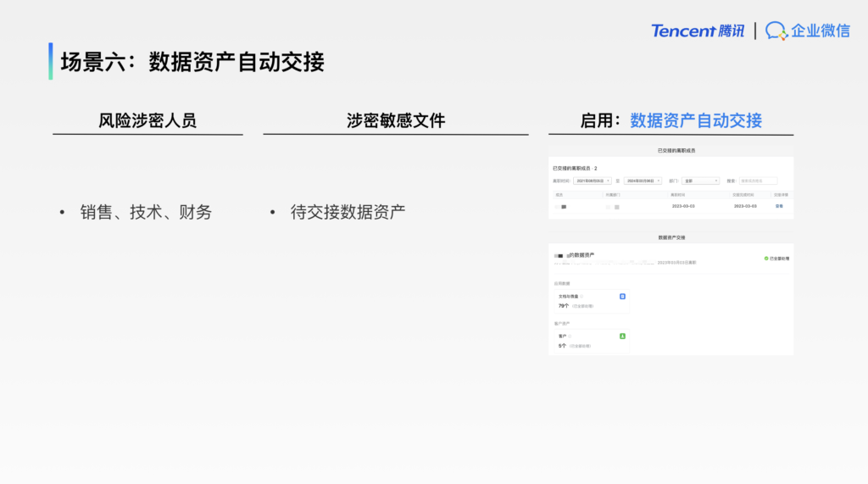Open the 部门 dropdown showing 全部
Screen dimensions: 868x484
tap(700, 181)
